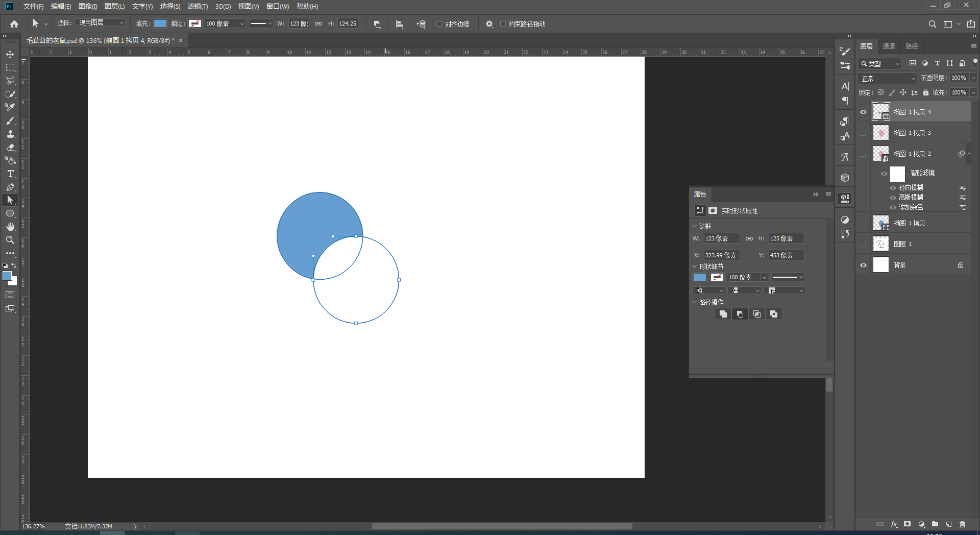Hide the 背景 layer
This screenshot has width=980, height=535.
pos(863,265)
